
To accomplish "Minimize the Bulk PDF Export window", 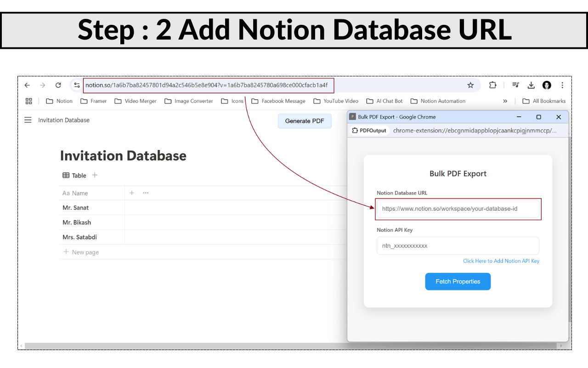I will point(519,117).
